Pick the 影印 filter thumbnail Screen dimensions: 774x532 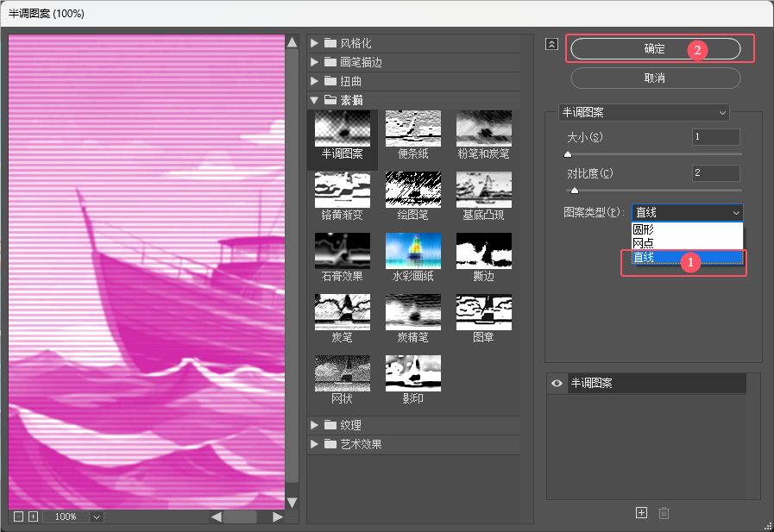click(413, 373)
